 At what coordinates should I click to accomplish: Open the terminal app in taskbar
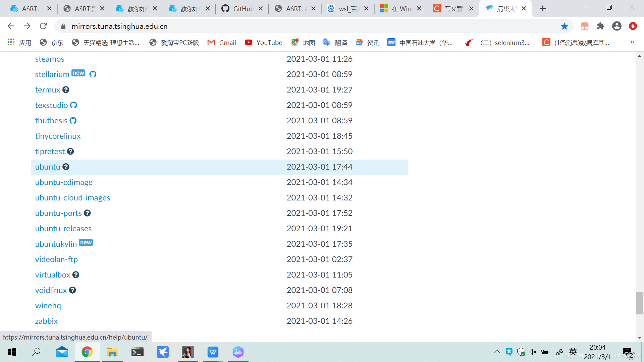click(138, 352)
